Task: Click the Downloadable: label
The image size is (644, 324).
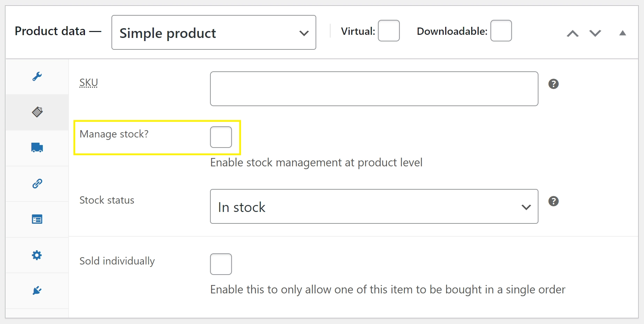Action: pyautogui.click(x=452, y=31)
